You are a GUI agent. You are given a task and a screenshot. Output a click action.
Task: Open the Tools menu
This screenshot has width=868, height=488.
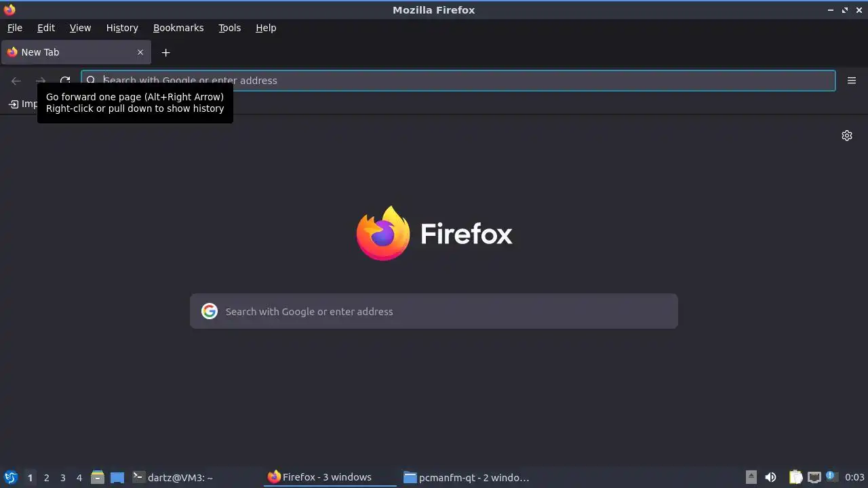point(230,28)
